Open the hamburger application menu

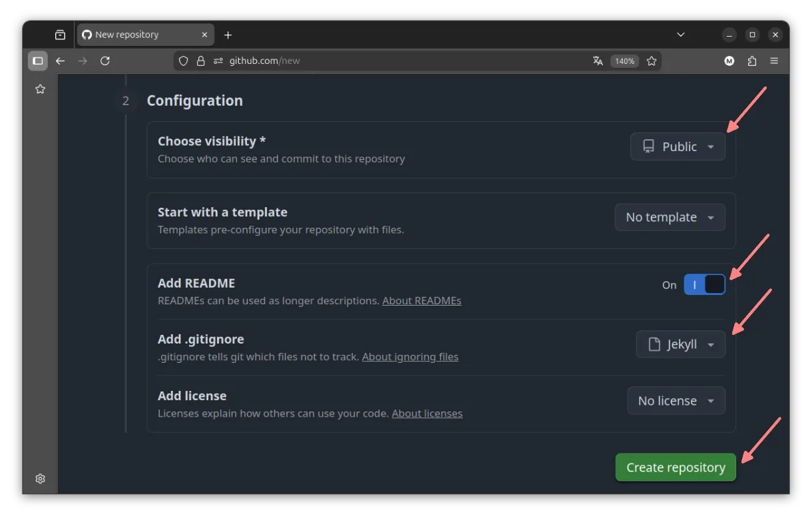point(774,61)
